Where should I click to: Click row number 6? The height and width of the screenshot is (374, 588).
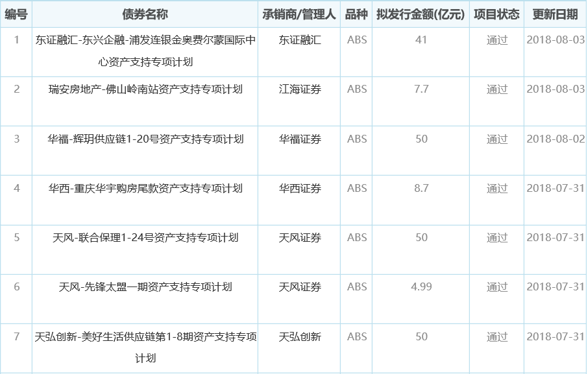click(x=16, y=286)
